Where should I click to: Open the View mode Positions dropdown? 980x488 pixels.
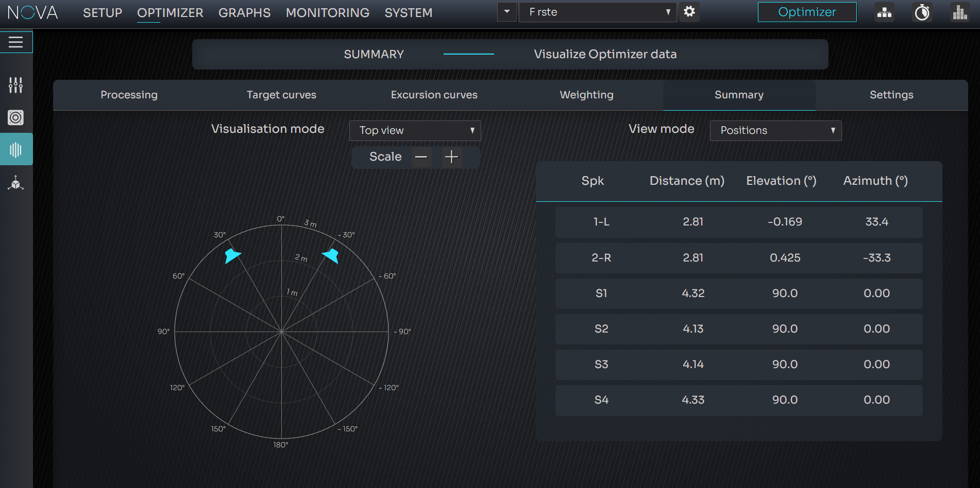click(775, 131)
